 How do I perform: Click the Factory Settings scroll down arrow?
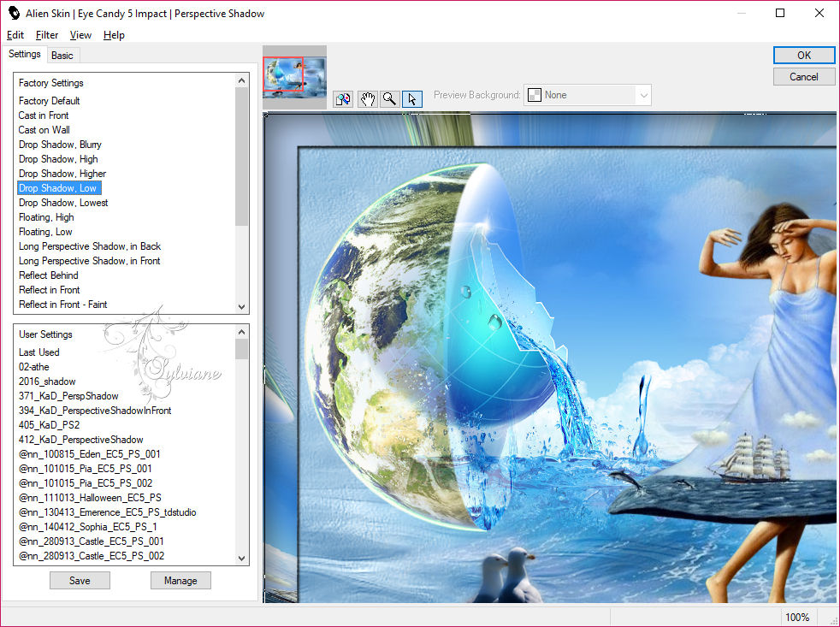pyautogui.click(x=241, y=306)
